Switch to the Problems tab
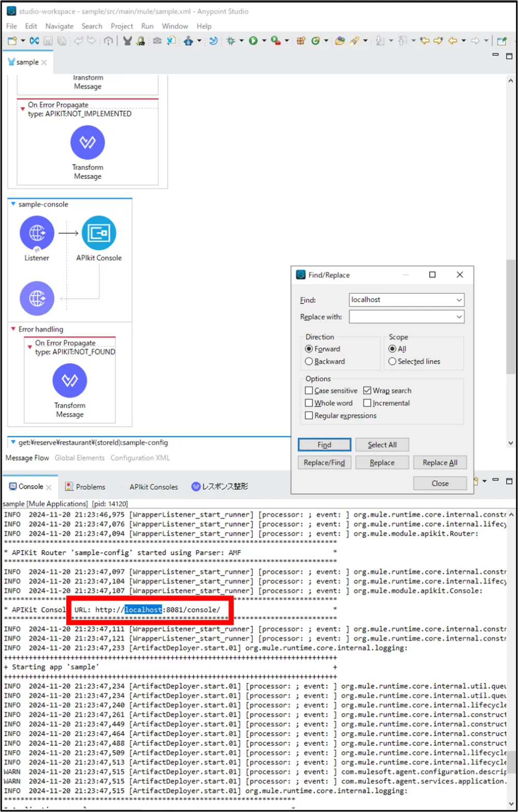The image size is (518, 812). point(85,487)
